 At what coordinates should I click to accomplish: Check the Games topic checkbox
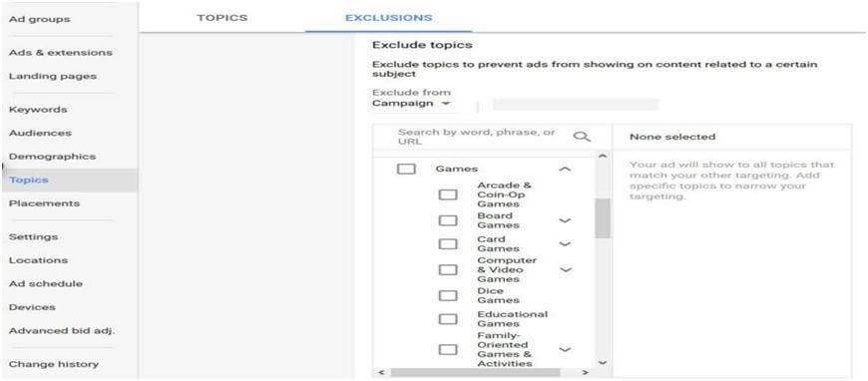pyautogui.click(x=406, y=169)
